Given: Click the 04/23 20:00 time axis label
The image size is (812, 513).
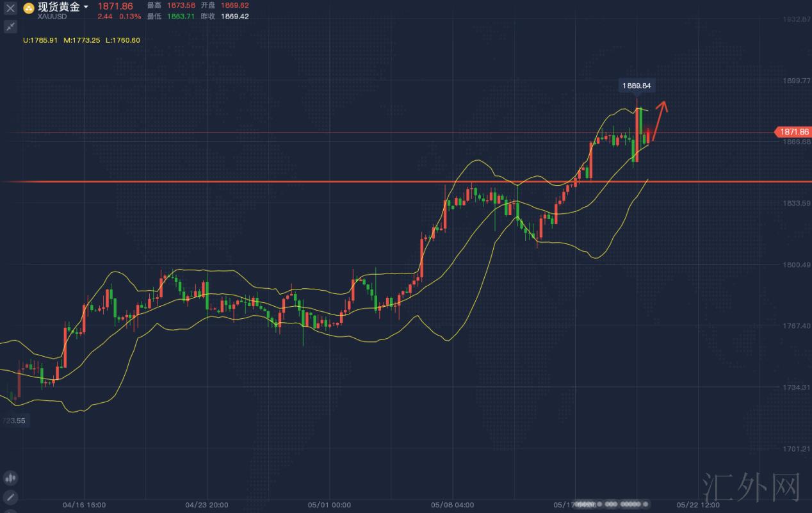Looking at the screenshot, I should (x=206, y=505).
